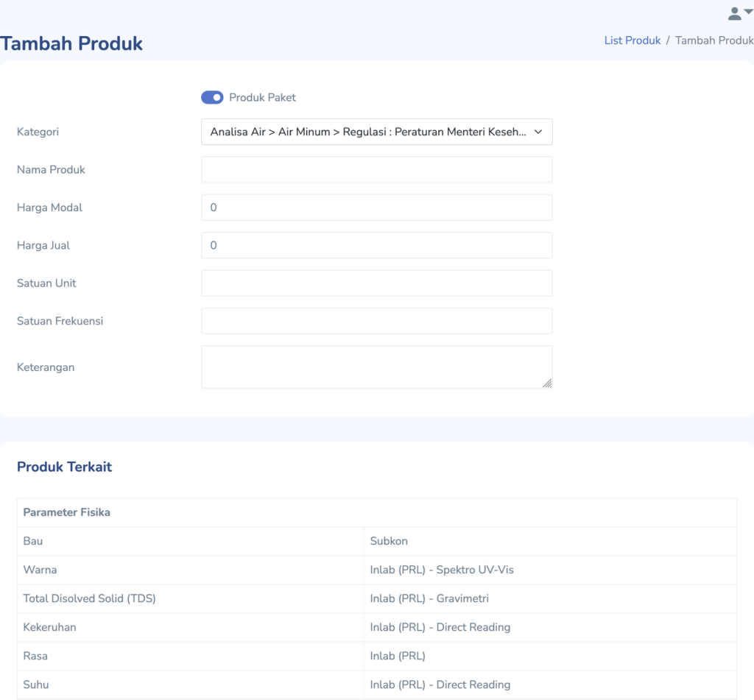Click the Nama Produk input field

(376, 169)
